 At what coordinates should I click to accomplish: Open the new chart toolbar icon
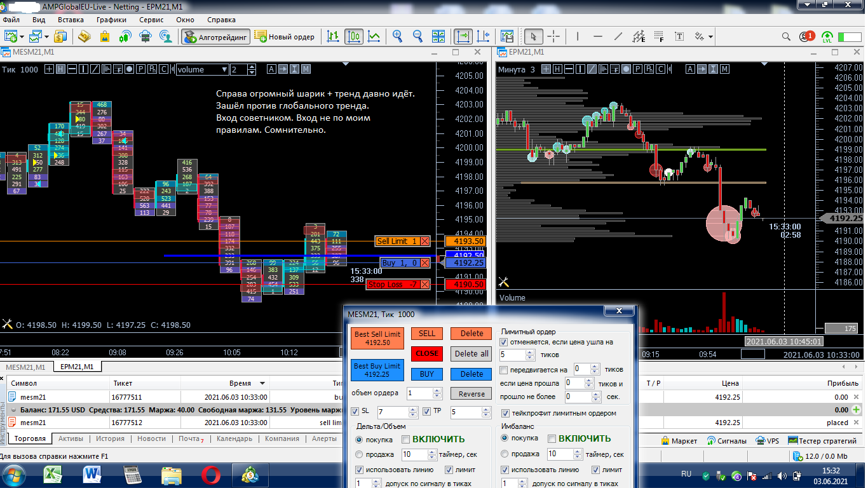[x=11, y=36]
